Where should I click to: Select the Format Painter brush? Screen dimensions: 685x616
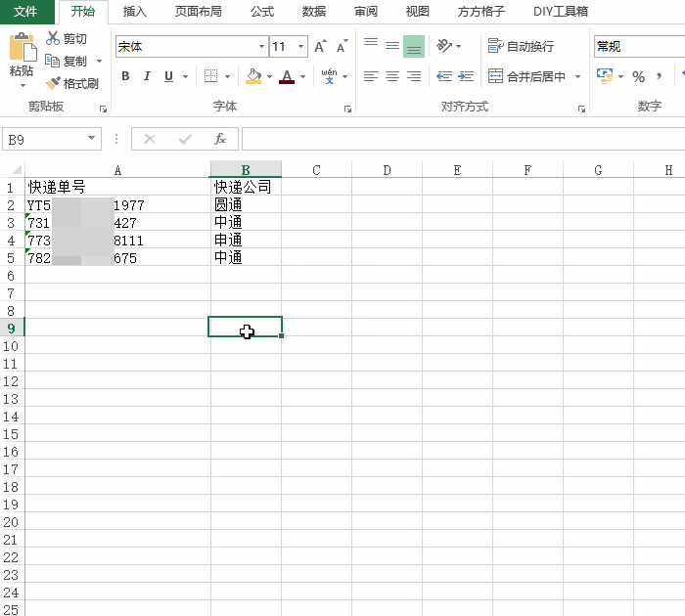(x=53, y=83)
